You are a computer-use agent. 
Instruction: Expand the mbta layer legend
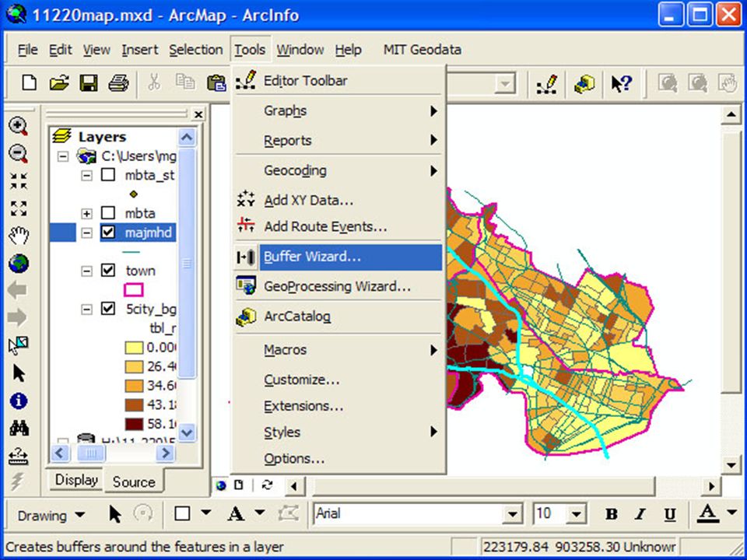[x=86, y=213]
